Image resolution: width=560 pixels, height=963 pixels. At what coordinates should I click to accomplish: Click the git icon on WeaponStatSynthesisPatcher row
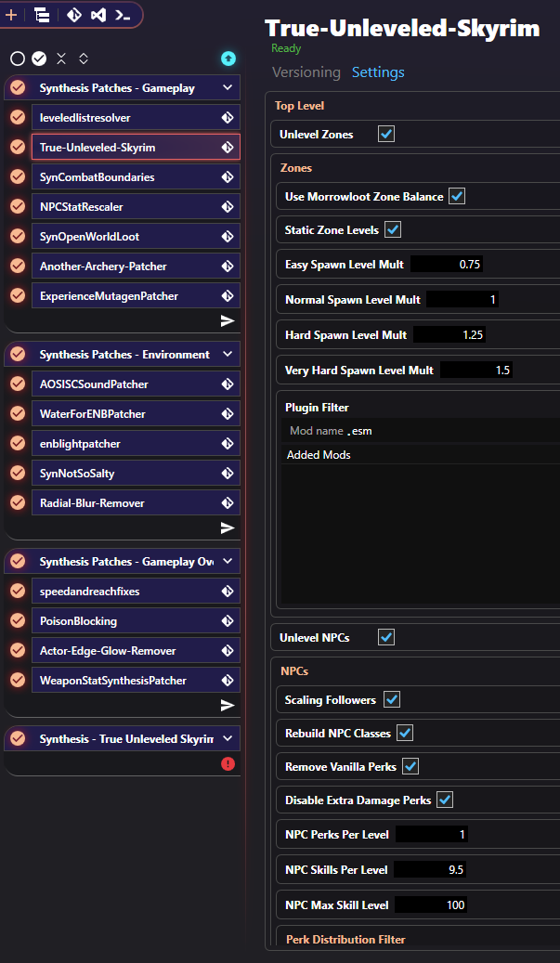tap(228, 681)
